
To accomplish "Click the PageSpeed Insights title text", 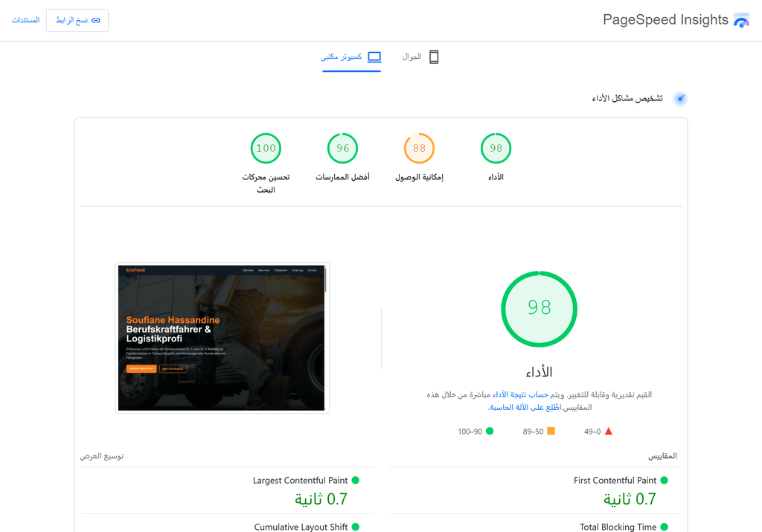I will click(x=665, y=20).
